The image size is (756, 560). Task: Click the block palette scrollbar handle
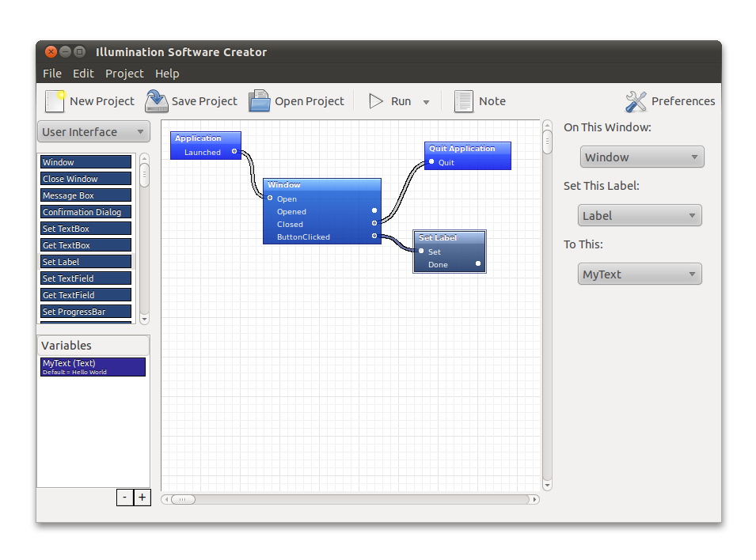pyautogui.click(x=144, y=176)
